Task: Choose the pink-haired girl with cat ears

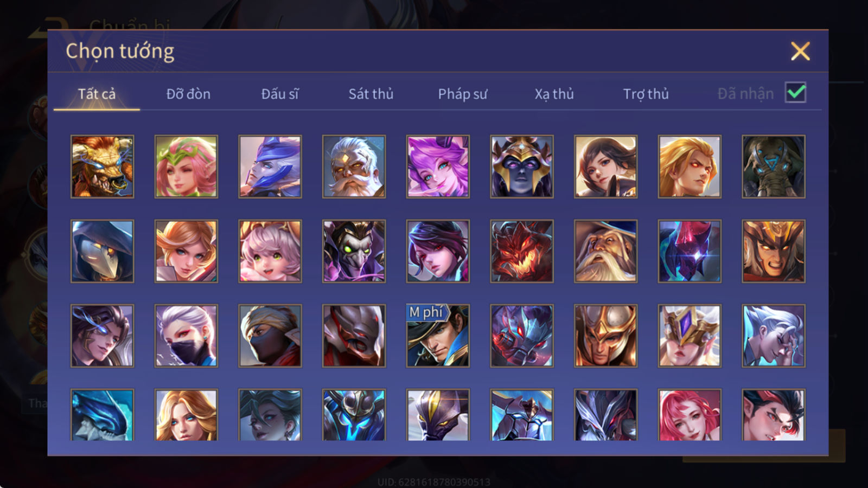Action: [270, 251]
